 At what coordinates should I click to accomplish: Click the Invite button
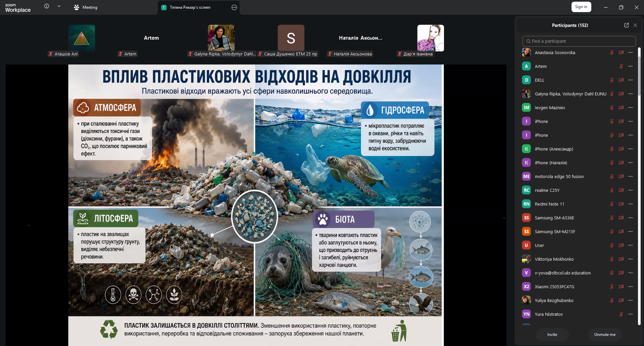(x=552, y=335)
